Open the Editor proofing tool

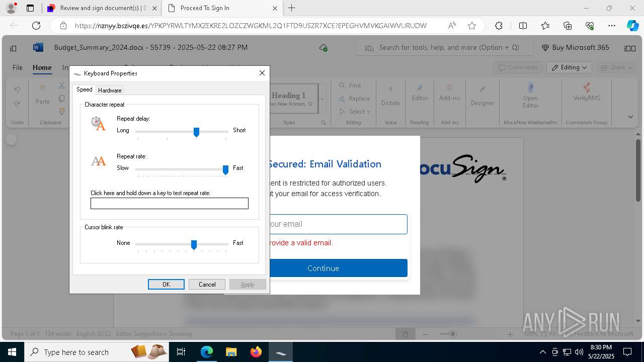click(x=420, y=93)
